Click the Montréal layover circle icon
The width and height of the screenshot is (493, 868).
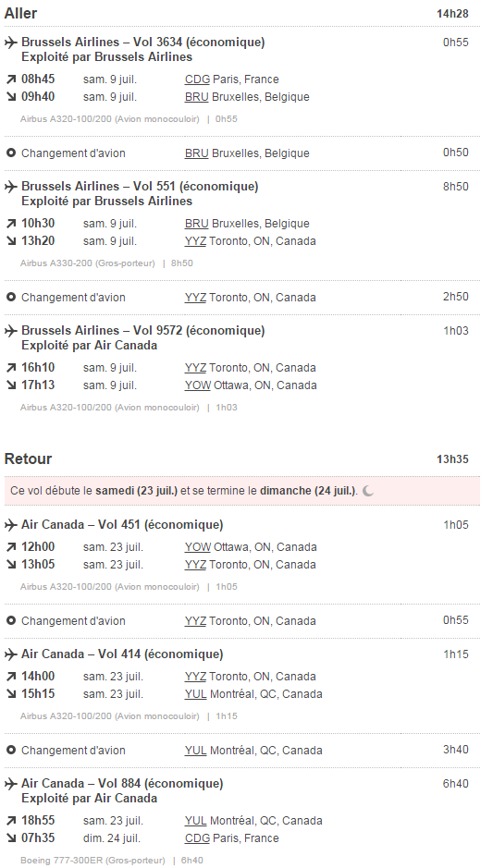tap(10, 750)
